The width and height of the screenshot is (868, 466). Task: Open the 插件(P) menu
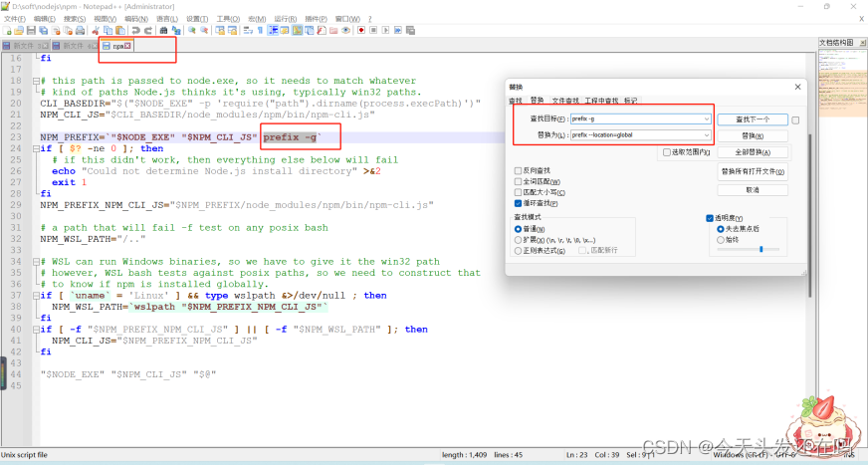(x=317, y=19)
